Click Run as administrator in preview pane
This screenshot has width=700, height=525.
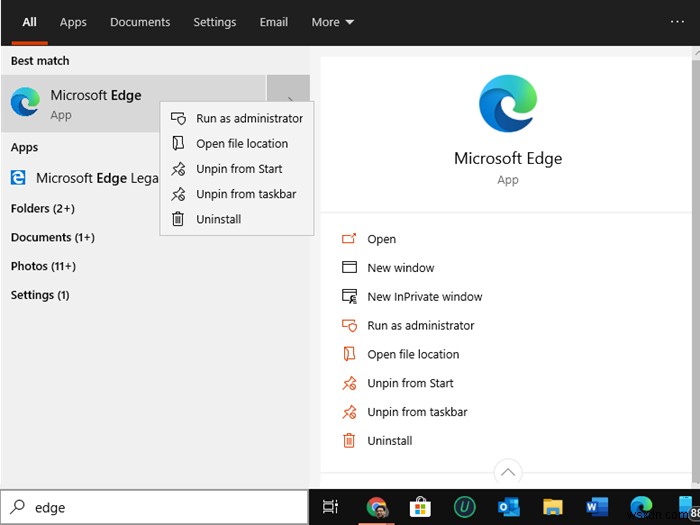tap(421, 325)
